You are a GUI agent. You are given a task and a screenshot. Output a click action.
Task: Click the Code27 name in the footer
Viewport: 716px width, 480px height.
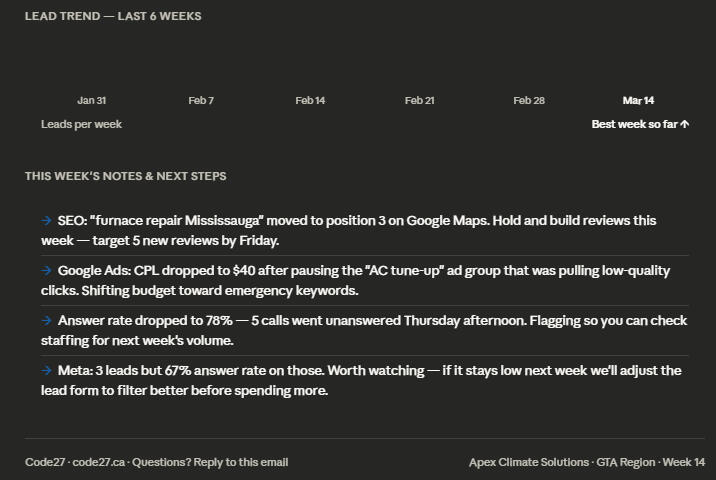point(44,462)
